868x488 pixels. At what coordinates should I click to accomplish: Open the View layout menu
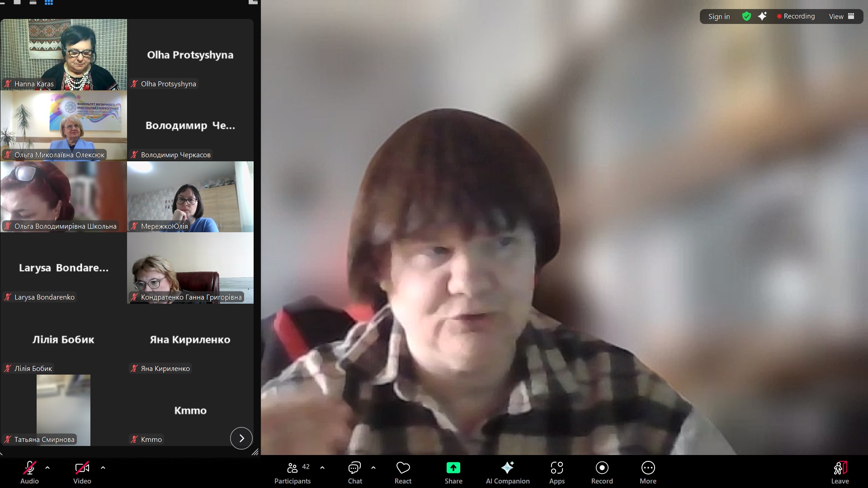(841, 16)
